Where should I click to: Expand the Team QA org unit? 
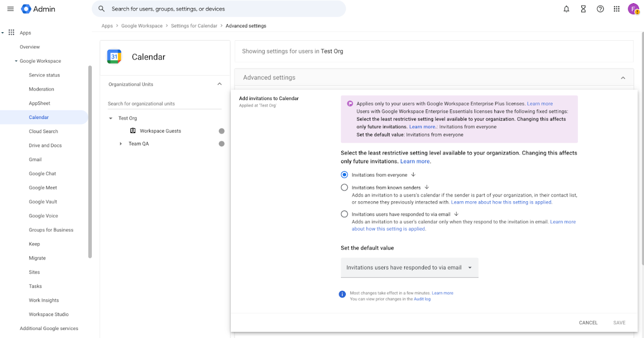coord(121,144)
